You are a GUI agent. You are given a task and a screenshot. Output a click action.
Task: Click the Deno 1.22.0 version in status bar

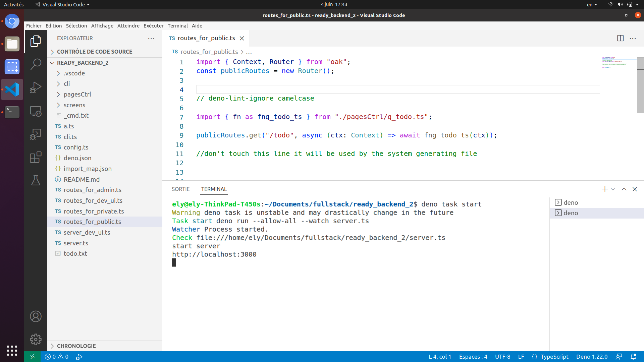[591, 357]
